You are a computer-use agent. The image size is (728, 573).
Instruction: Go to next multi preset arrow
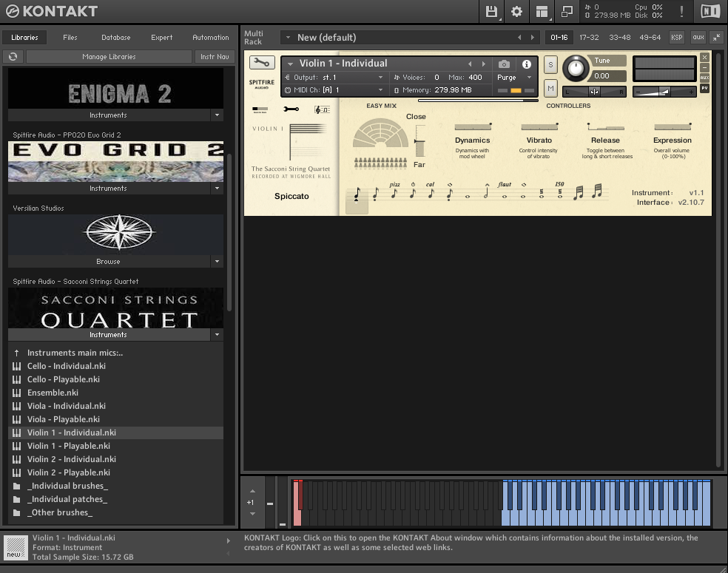(x=532, y=38)
